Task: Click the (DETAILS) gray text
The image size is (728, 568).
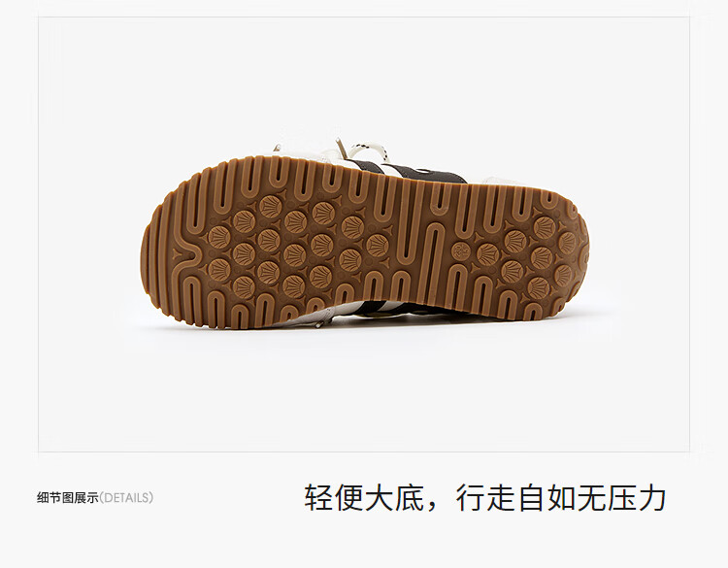Action: 126,498
